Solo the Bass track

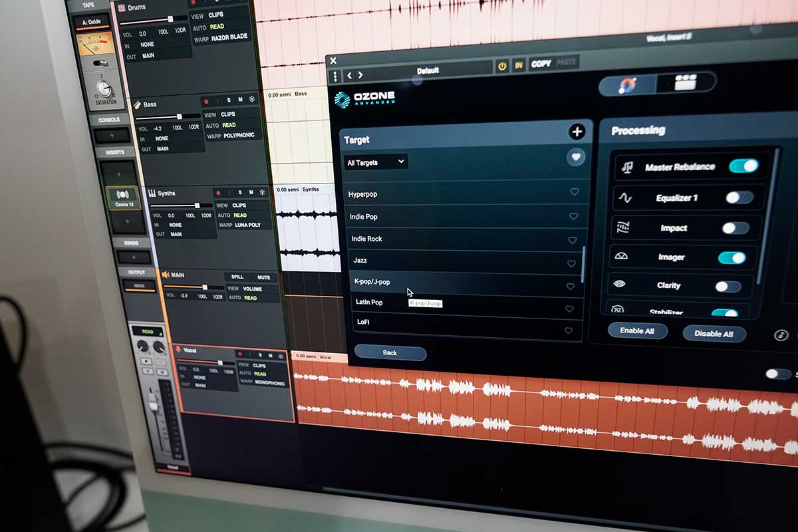pyautogui.click(x=229, y=100)
